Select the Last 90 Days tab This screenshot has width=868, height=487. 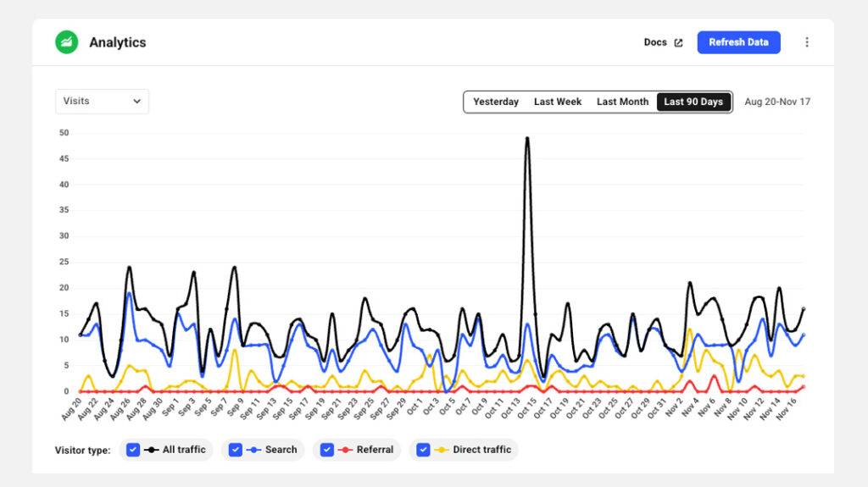click(693, 102)
